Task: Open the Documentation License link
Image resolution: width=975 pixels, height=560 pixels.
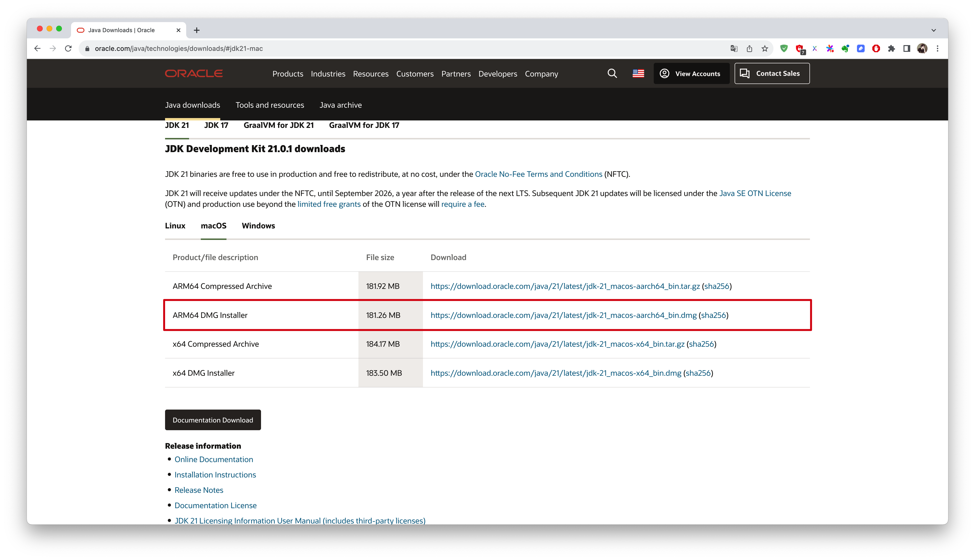Action: pyautogui.click(x=216, y=505)
